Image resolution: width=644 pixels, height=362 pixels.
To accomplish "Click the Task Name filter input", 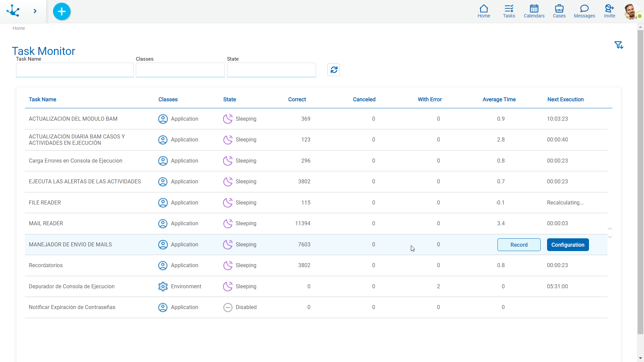I will pos(75,70).
